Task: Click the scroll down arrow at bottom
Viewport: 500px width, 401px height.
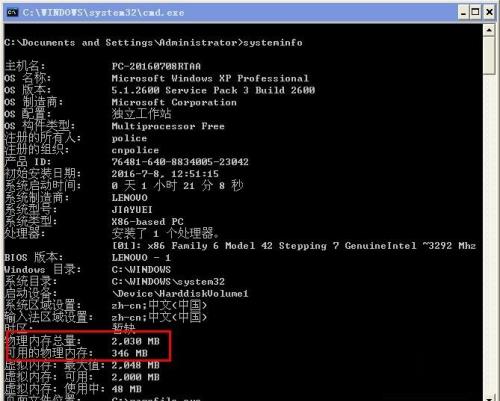Action: pyautogui.click(x=489, y=398)
